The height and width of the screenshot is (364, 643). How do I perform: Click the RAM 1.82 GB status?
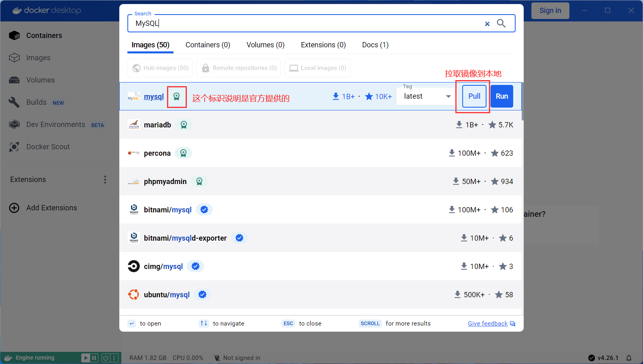point(148,358)
